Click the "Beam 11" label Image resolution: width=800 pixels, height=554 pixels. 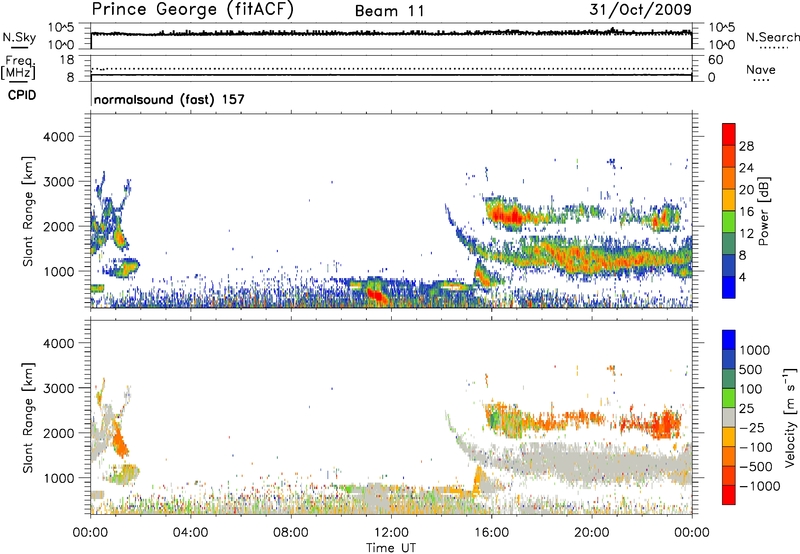point(390,11)
